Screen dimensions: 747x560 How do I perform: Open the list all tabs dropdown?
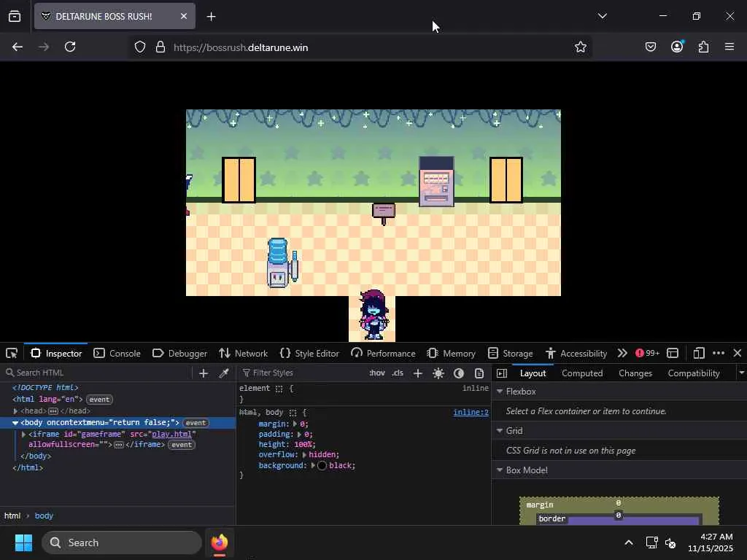pos(602,16)
